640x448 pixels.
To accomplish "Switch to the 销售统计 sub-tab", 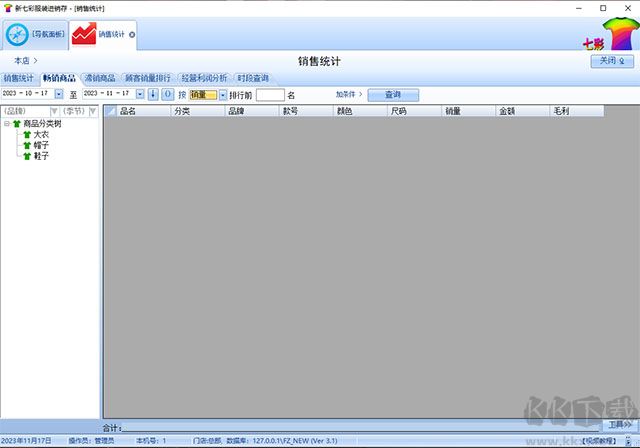I will (18, 78).
